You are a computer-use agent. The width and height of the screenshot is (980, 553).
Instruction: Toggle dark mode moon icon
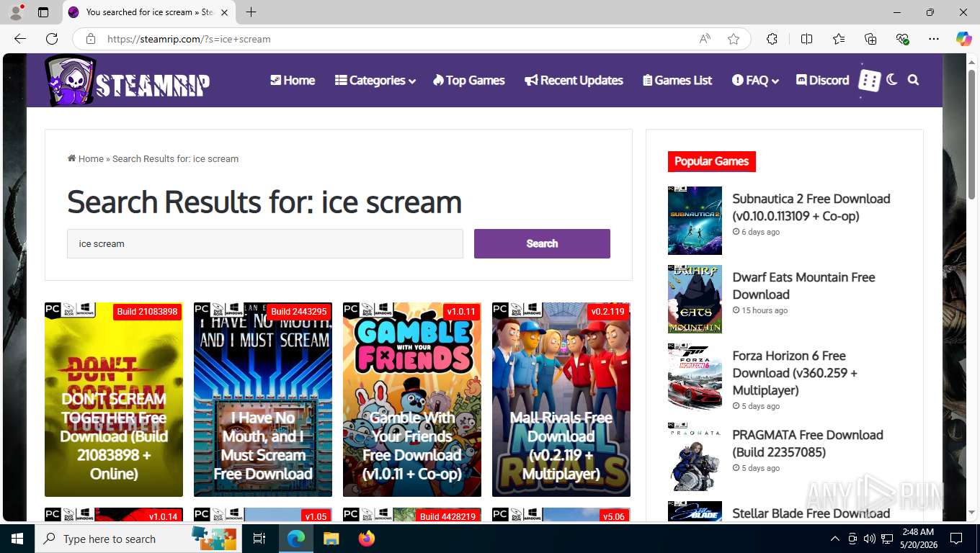[x=892, y=80]
